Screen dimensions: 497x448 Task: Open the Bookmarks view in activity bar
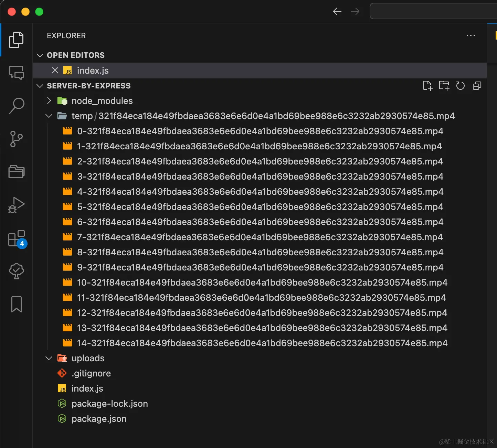coord(16,304)
